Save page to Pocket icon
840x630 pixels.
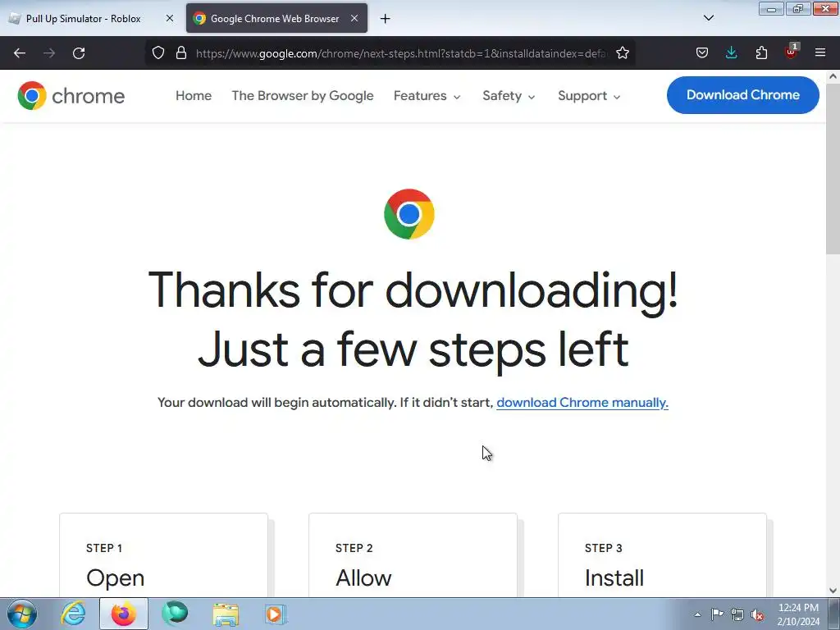[x=702, y=53]
